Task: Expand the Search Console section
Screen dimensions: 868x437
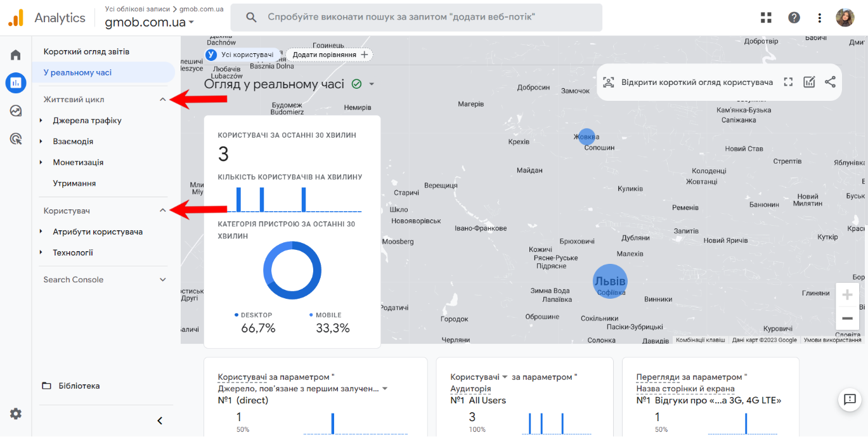Action: click(163, 279)
